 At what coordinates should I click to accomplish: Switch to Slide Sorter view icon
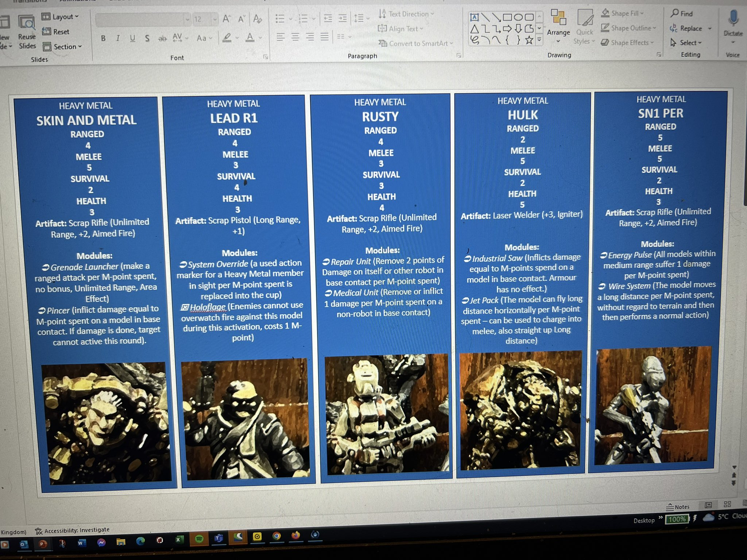pyautogui.click(x=727, y=504)
